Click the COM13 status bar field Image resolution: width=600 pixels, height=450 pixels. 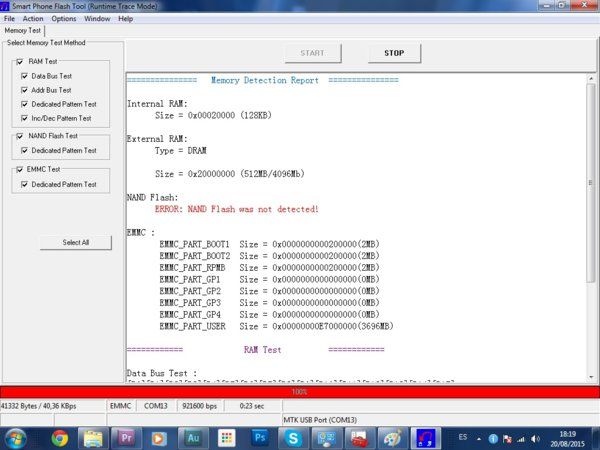pyautogui.click(x=156, y=406)
